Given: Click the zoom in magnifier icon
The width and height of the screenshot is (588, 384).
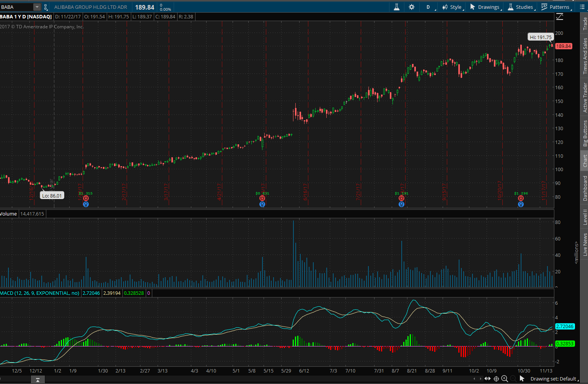Looking at the screenshot, I should 505,379.
